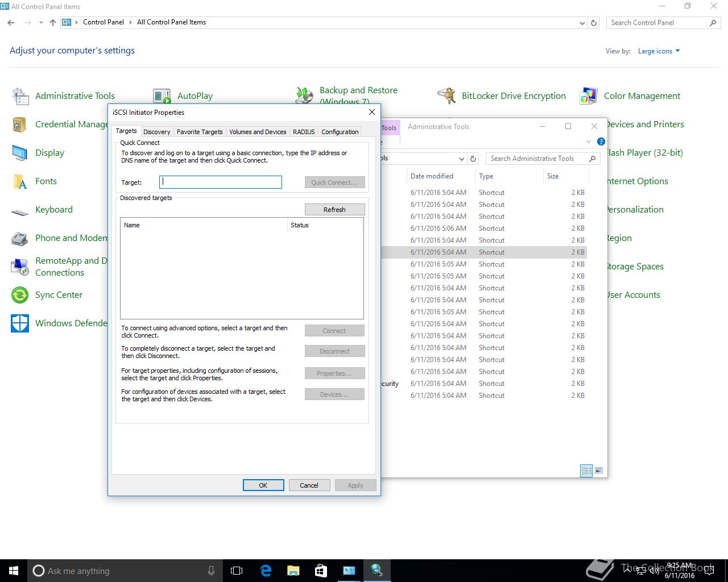728x582 pixels.
Task: Open the Phone and Modem icon
Action: tap(20, 238)
